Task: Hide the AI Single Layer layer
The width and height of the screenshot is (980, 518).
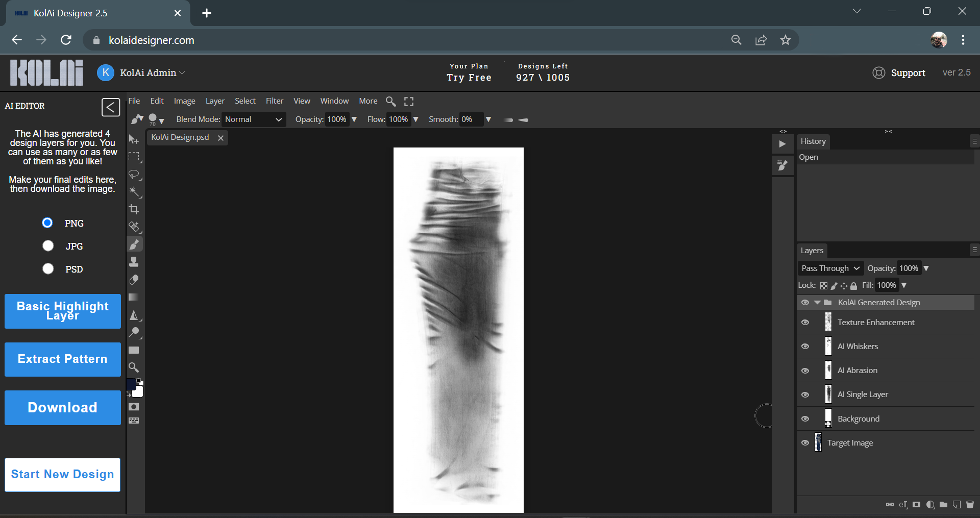Action: 805,394
